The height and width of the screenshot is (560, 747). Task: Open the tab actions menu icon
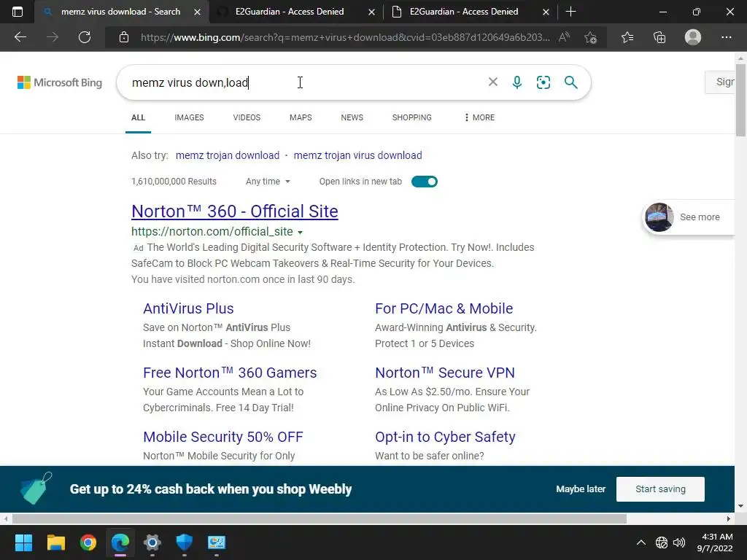point(18,12)
